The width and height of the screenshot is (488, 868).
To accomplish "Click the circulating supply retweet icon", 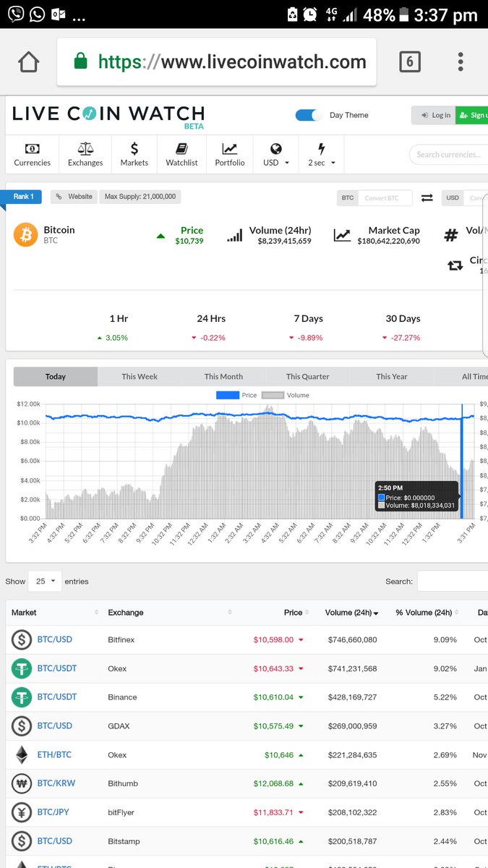I will (455, 265).
